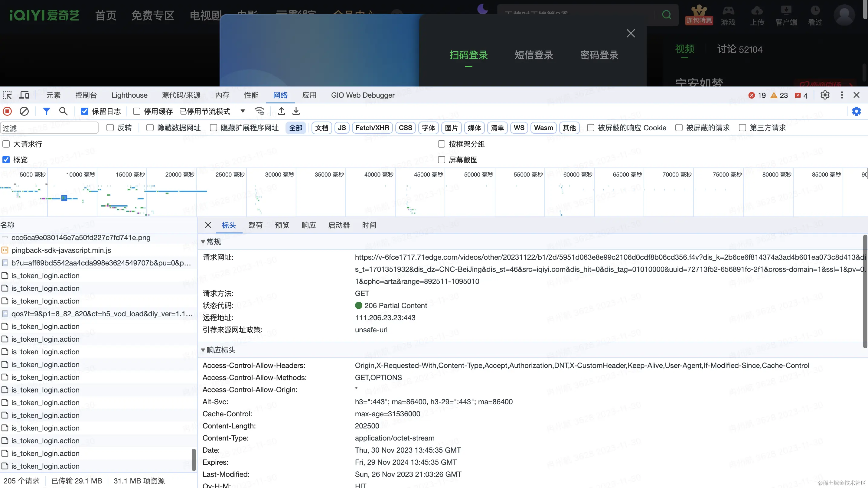
Task: Toggle device toolbar icon
Action: (x=24, y=95)
